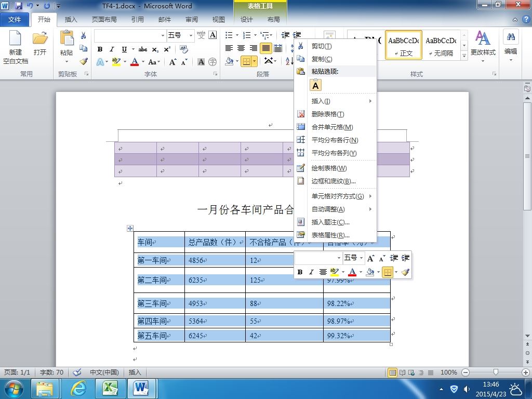This screenshot has width=532, height=399.
Task: Click the character shading icon in the font group
Action: tap(201, 62)
